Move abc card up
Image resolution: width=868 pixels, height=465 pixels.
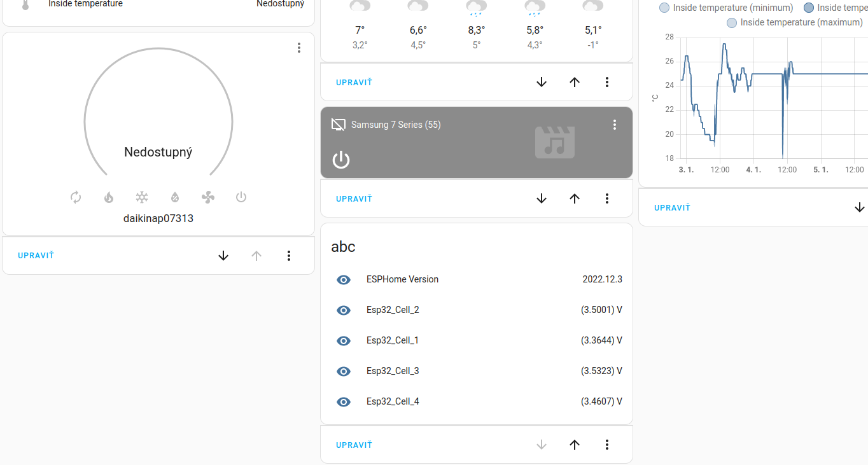pos(575,445)
